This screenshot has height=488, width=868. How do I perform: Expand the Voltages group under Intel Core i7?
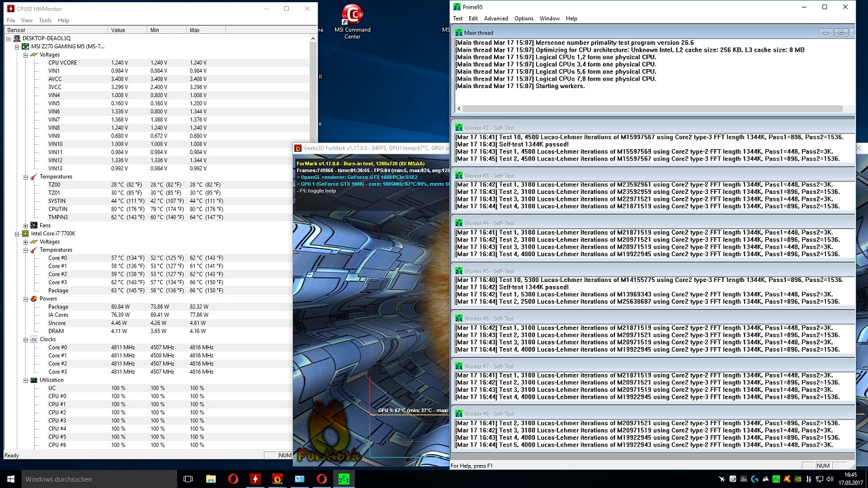point(26,241)
